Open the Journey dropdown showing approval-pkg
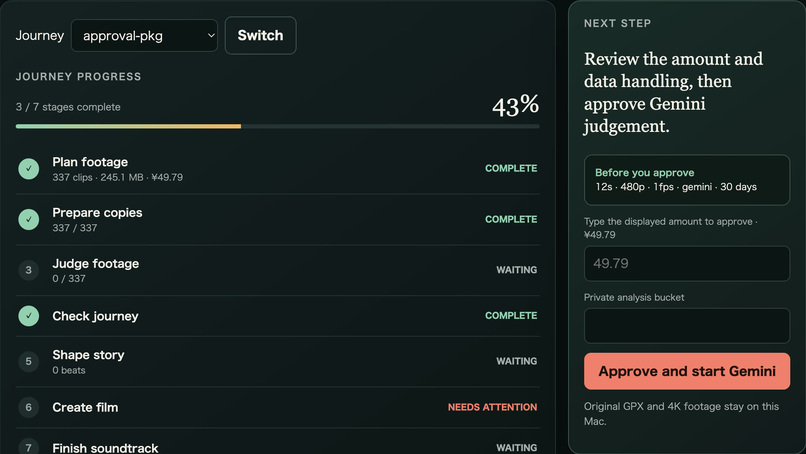 click(x=144, y=35)
